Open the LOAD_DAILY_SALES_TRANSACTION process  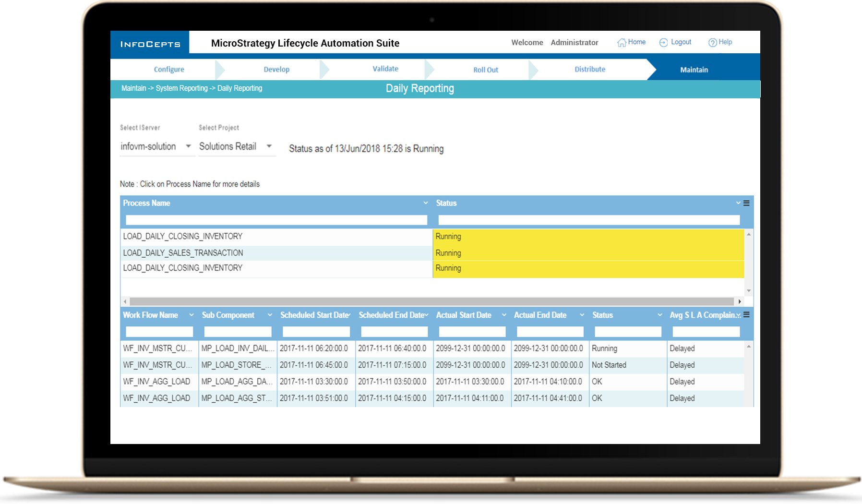183,253
